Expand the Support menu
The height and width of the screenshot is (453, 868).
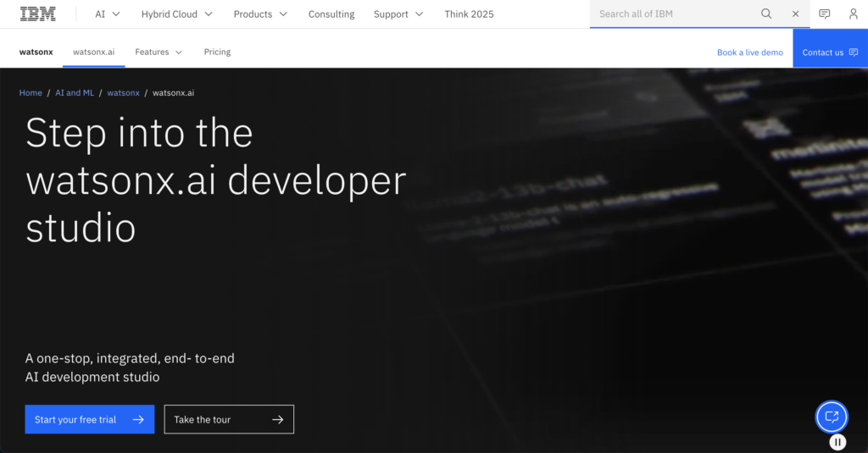point(398,14)
